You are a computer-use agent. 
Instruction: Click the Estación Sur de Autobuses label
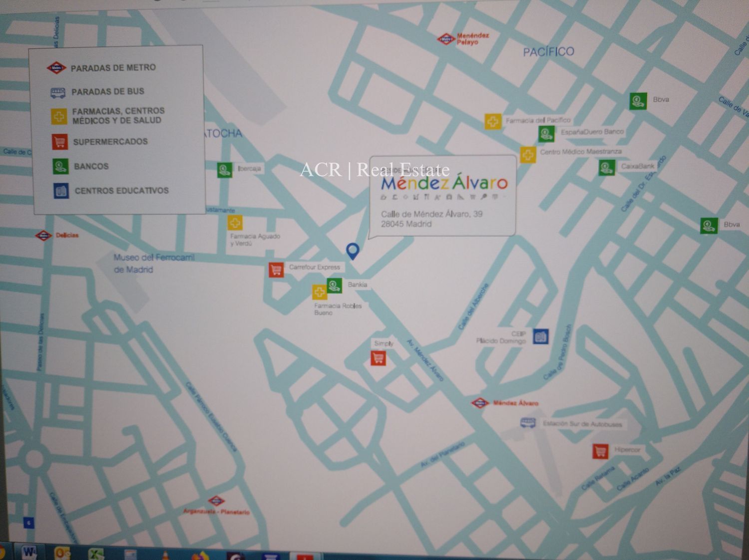(x=582, y=424)
